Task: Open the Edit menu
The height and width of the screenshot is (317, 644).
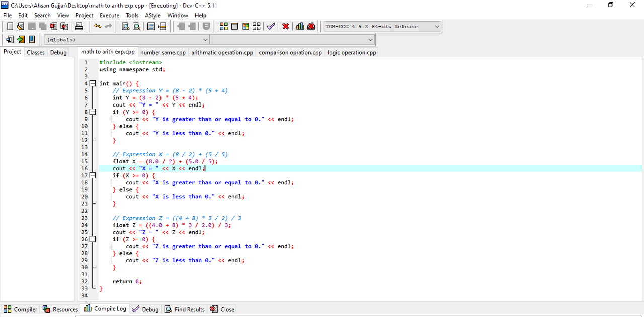Action: coord(23,15)
